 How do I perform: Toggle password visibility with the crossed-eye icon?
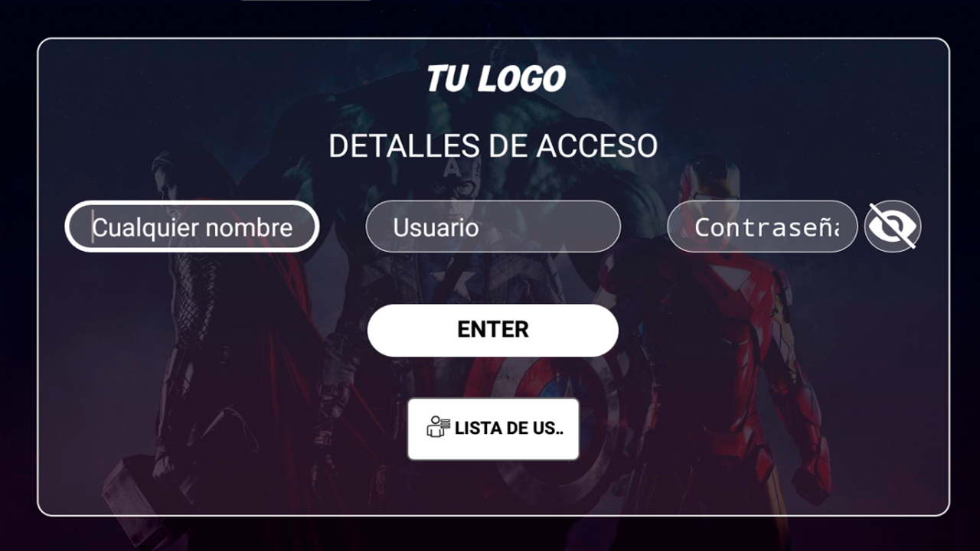point(893,227)
